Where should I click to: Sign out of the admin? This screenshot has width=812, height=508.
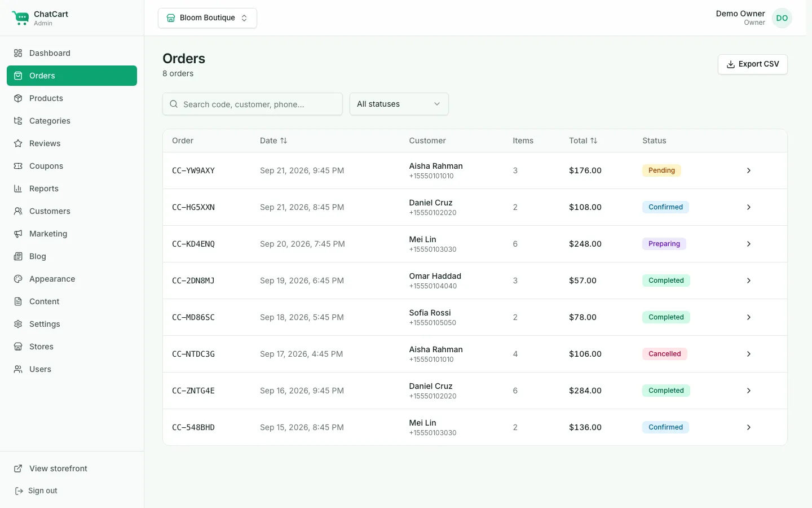click(36, 491)
